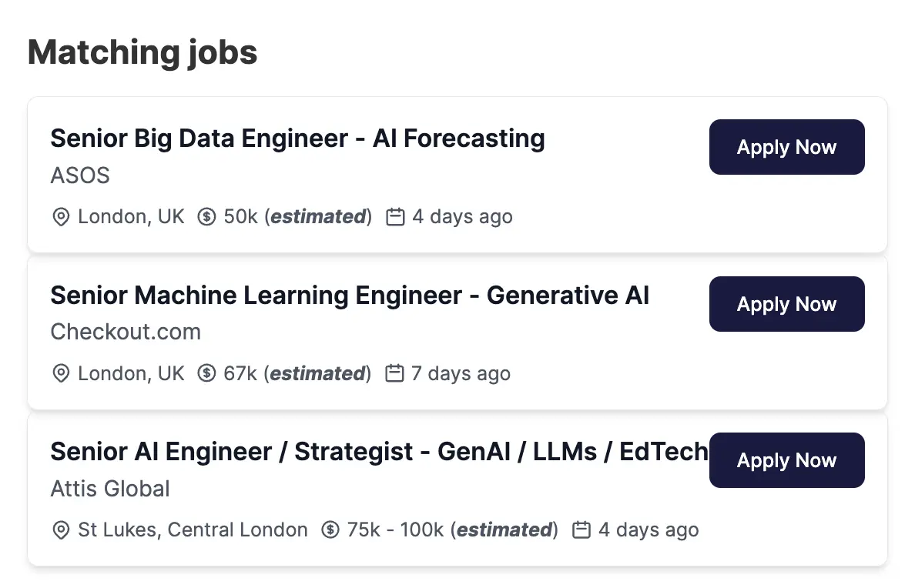The width and height of the screenshot is (915, 588).
Task: Apply Now for the EdTech AI Strategist role
Action: (x=786, y=459)
